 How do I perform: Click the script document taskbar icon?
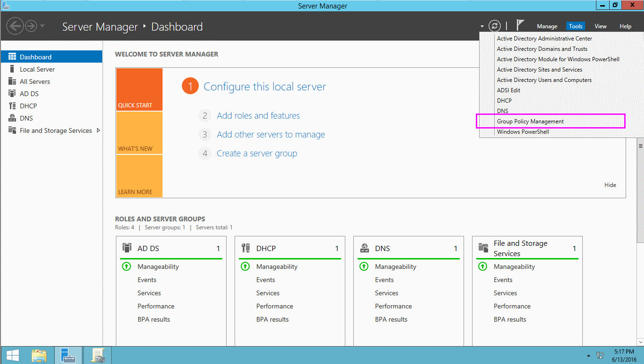click(98, 356)
